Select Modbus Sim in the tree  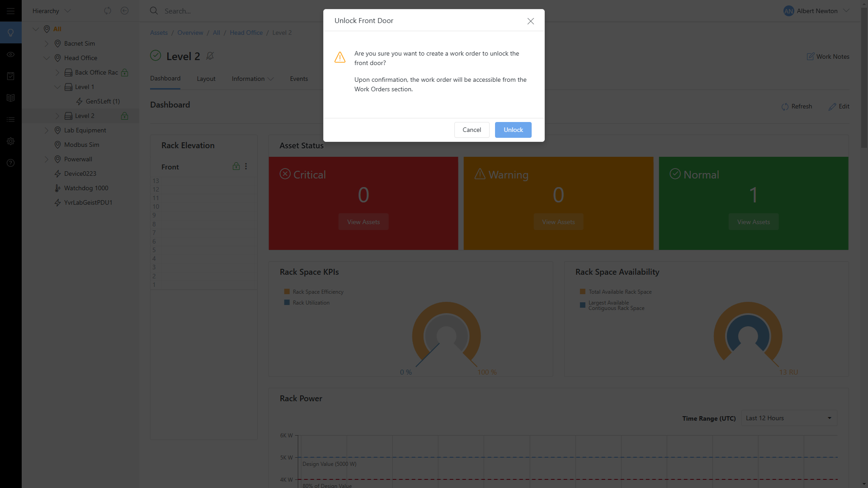point(81,145)
